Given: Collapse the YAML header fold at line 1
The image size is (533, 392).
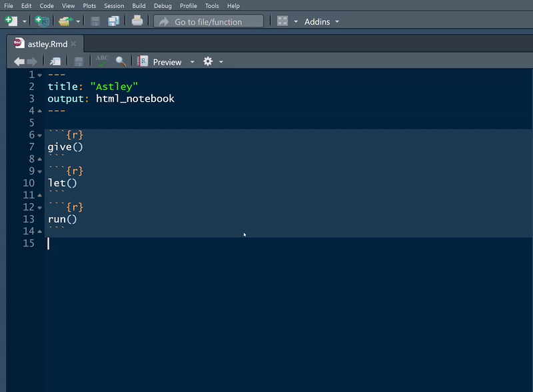Looking at the screenshot, I should (x=40, y=75).
